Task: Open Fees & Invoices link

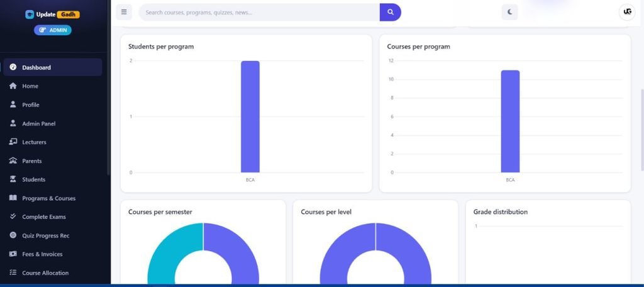Action: tap(53, 254)
